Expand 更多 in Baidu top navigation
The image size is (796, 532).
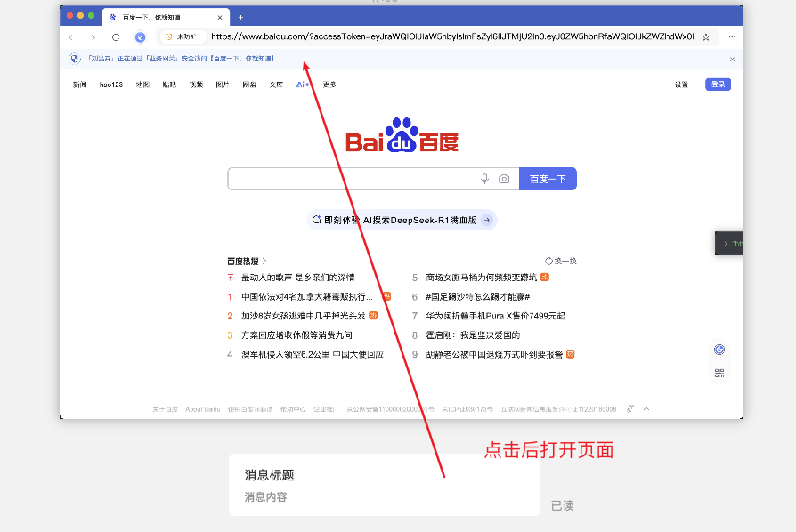click(329, 85)
